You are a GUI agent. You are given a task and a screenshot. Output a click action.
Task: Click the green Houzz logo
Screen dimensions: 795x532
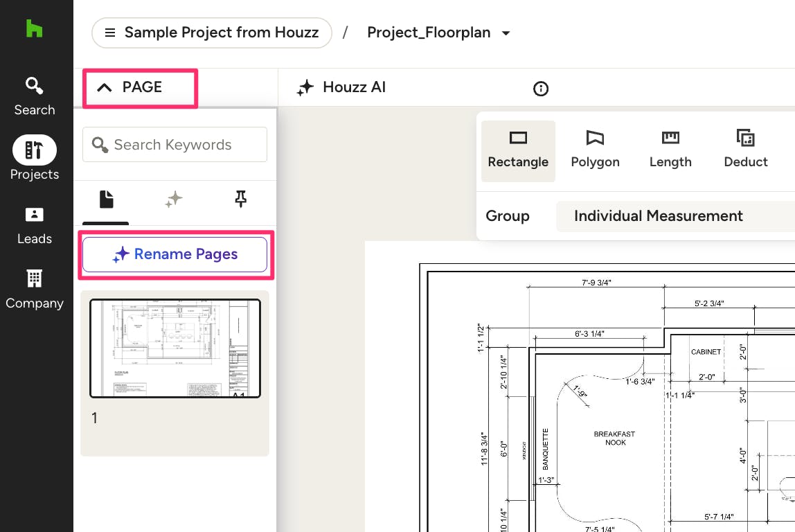34,28
